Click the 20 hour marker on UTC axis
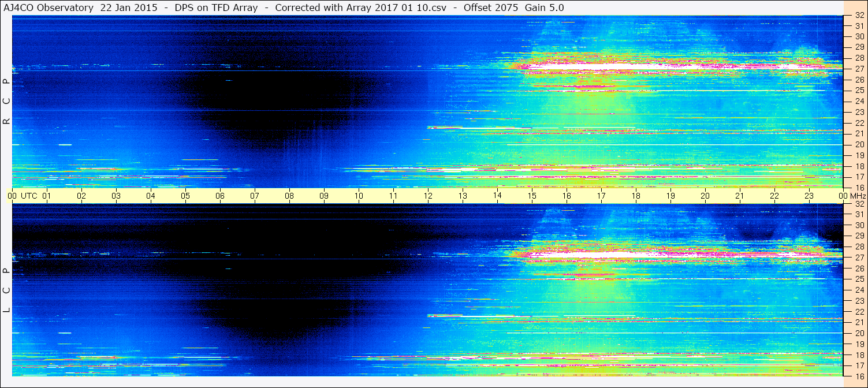This screenshot has height=388, width=868. (705, 196)
